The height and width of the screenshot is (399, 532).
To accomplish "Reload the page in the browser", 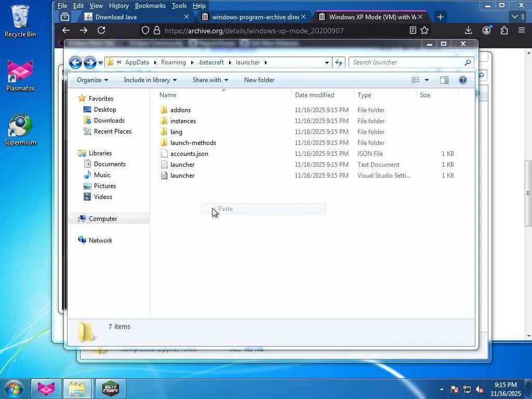I will coord(101,31).
